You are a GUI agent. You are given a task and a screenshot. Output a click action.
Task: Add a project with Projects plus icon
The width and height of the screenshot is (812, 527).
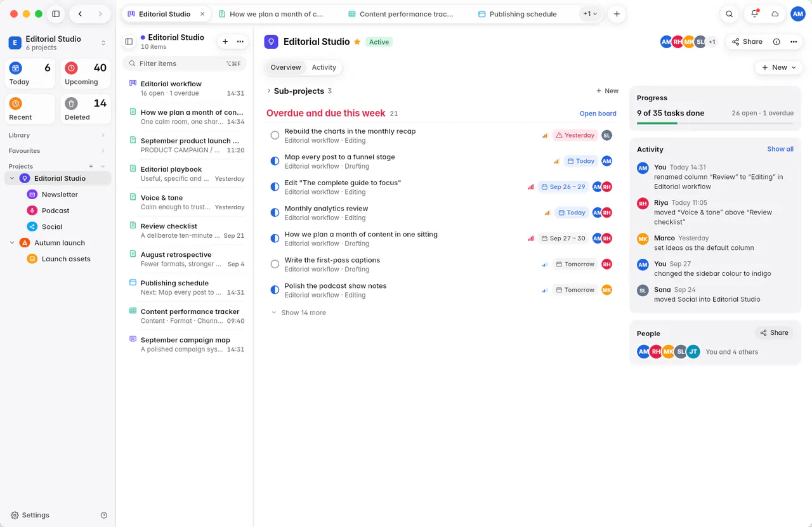pos(91,166)
